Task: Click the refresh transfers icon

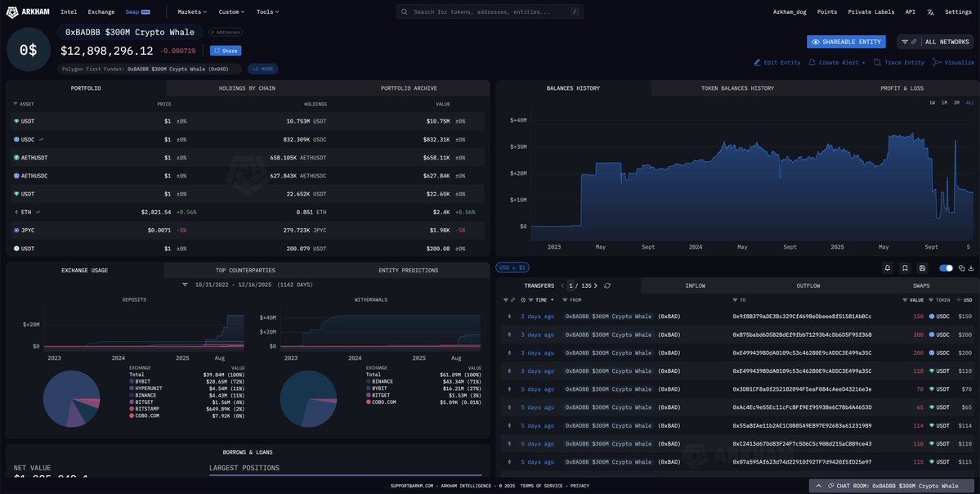Action: 607,285
